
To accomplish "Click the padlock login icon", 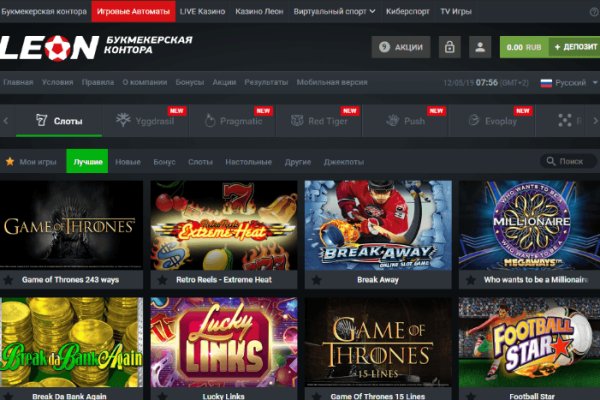I will (x=449, y=47).
